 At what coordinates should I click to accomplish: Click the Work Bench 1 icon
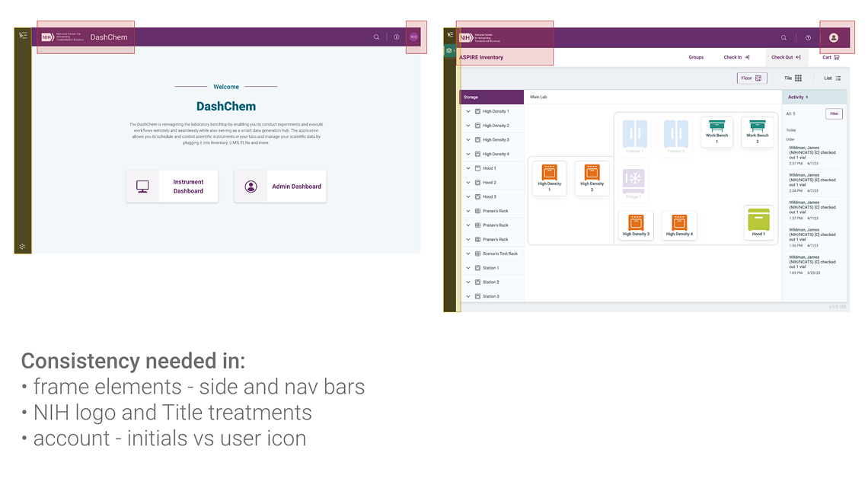(x=716, y=131)
